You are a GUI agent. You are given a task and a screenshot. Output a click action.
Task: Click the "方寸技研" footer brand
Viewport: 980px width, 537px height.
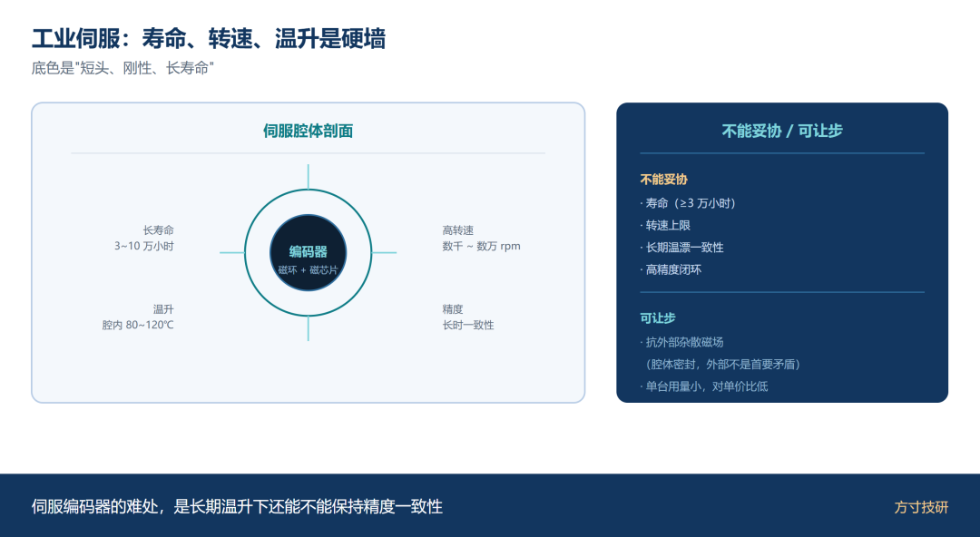tap(921, 507)
